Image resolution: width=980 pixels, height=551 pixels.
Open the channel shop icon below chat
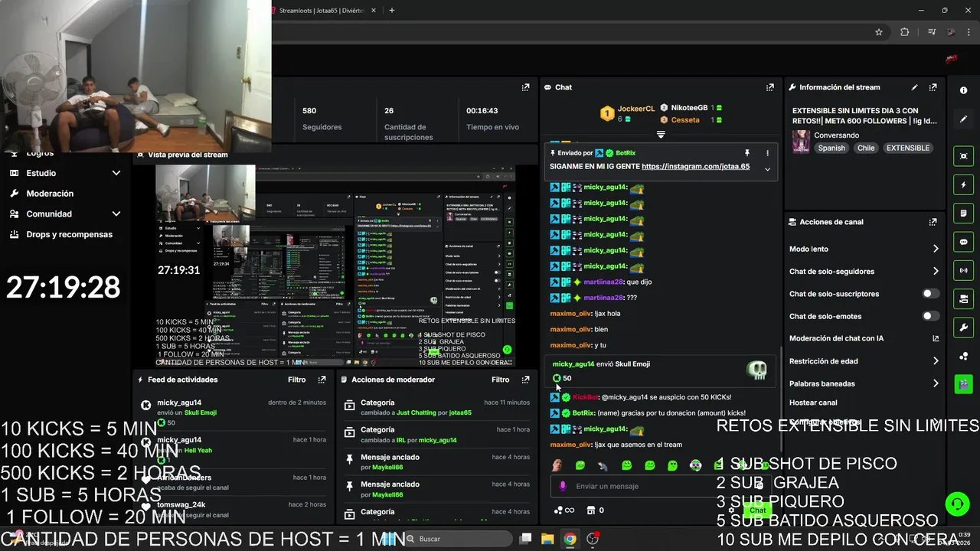click(x=590, y=510)
